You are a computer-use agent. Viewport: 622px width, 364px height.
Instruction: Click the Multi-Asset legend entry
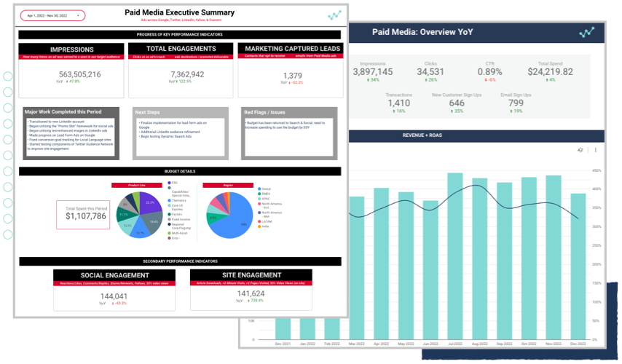click(x=177, y=233)
